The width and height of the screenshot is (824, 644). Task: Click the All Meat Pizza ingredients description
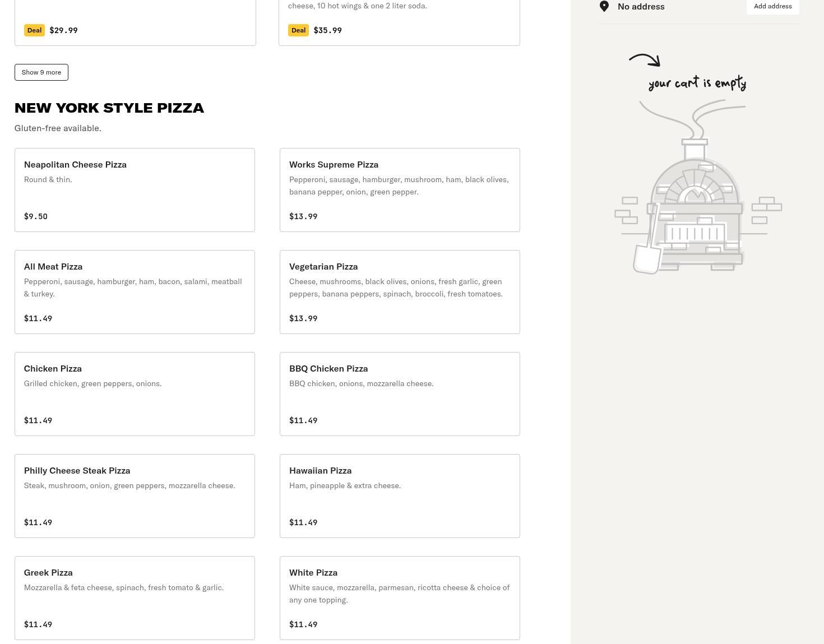coord(133,288)
